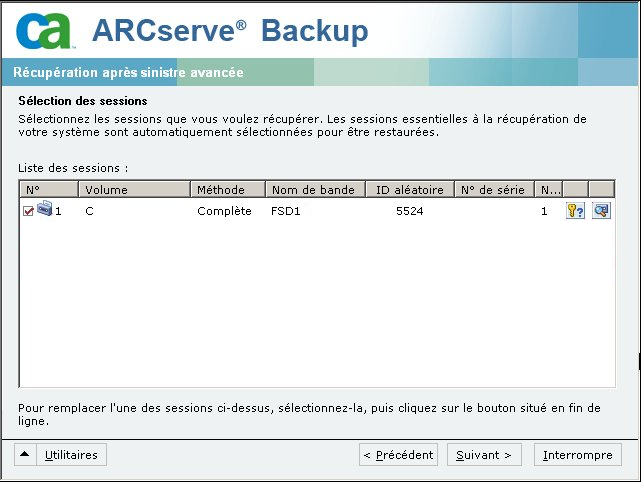The height and width of the screenshot is (482, 641).
Task: Select the Complète method cell
Action: click(224, 212)
